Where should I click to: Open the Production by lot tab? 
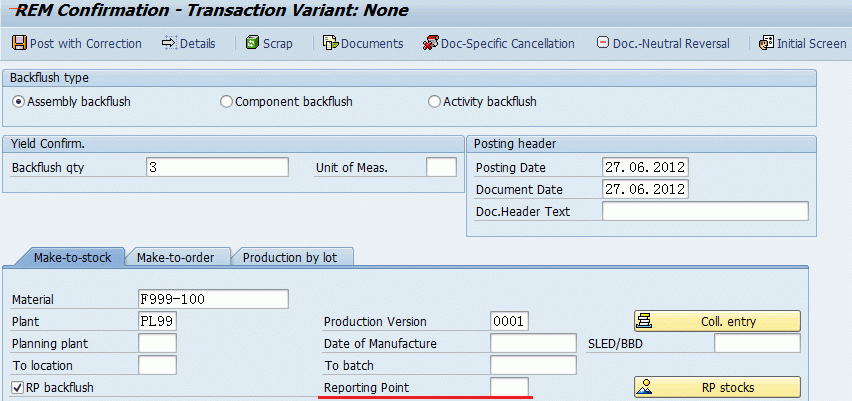tap(290, 257)
